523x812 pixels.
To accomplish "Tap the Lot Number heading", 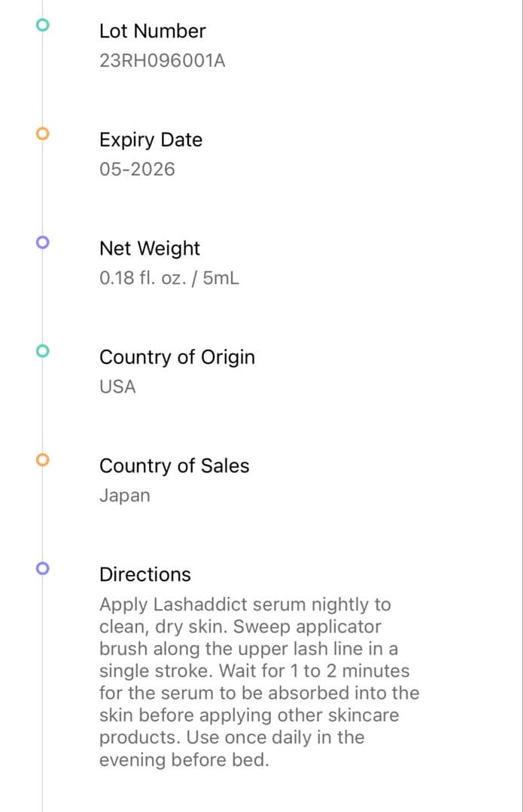I will click(x=152, y=32).
